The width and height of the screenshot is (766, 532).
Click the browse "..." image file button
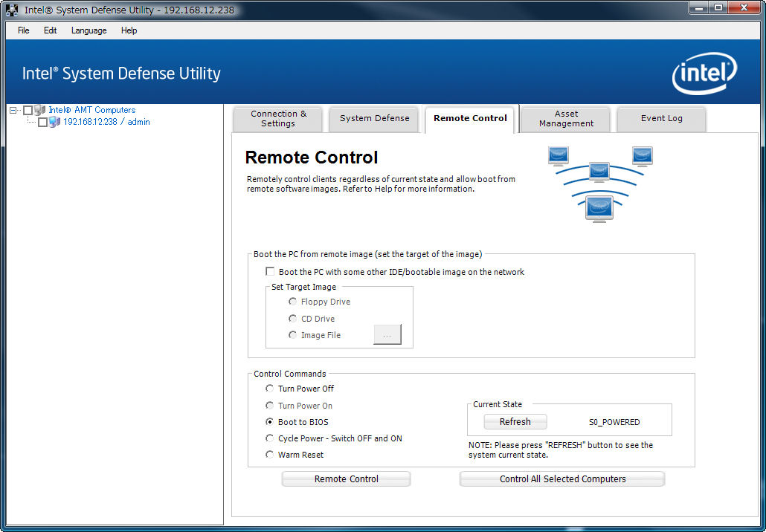(x=387, y=335)
